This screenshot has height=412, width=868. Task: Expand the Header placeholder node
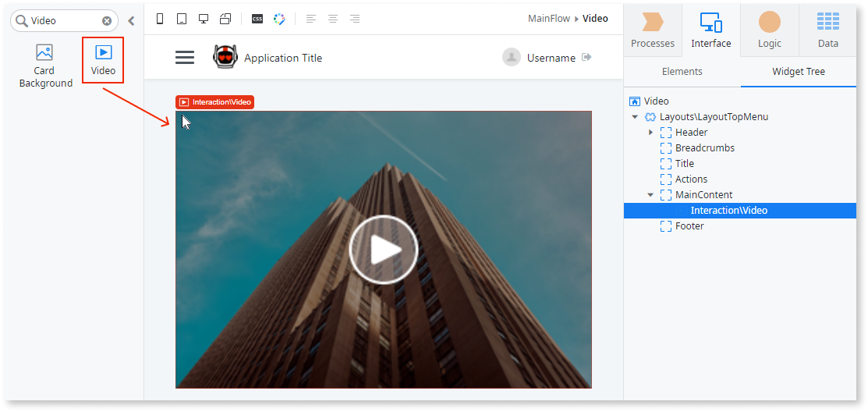[650, 133]
